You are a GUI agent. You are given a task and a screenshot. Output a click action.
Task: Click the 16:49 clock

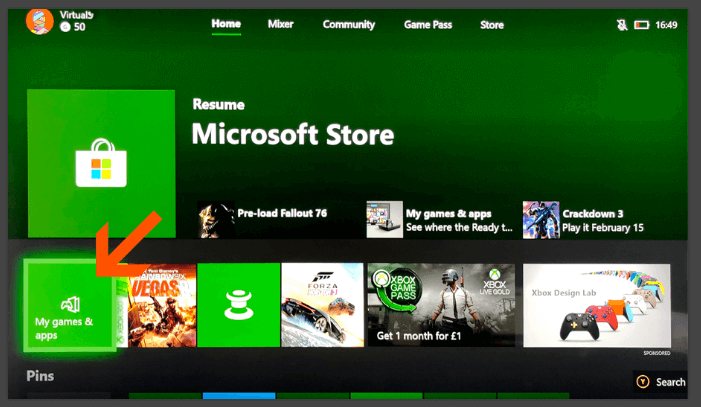[x=666, y=25]
